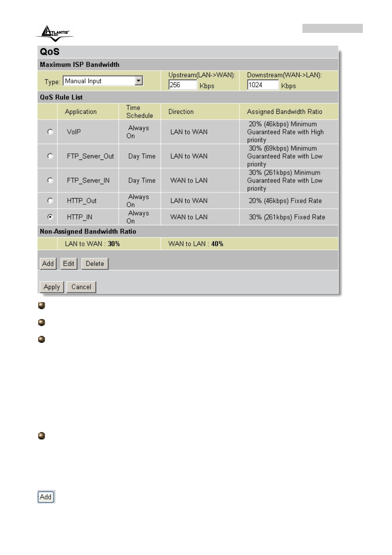Select the HTTP_Out rule radio button

pos(50,201)
